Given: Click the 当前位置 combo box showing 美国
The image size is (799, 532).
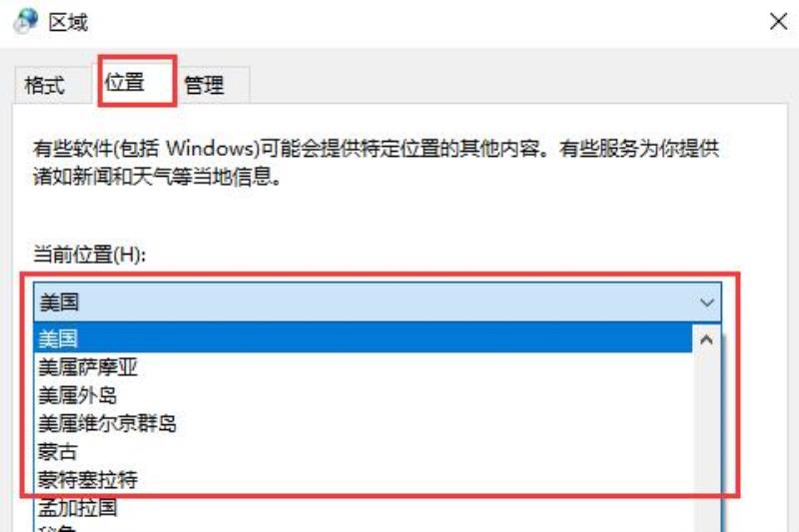Looking at the screenshot, I should coord(378,302).
